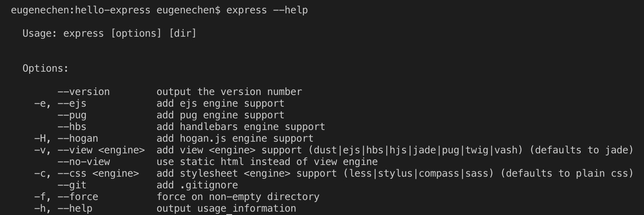Click 'output the version number' description
Image resolution: width=644 pixels, height=215 pixels.
pos(229,92)
